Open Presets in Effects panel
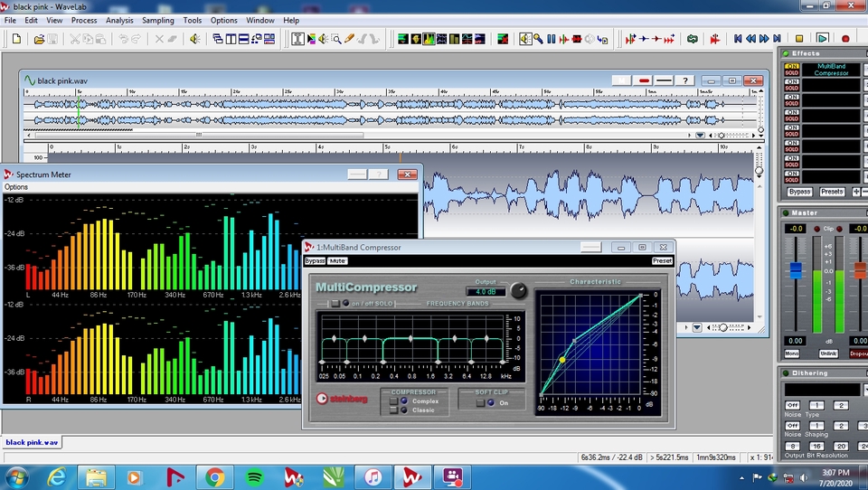This screenshot has width=868, height=490. point(832,192)
